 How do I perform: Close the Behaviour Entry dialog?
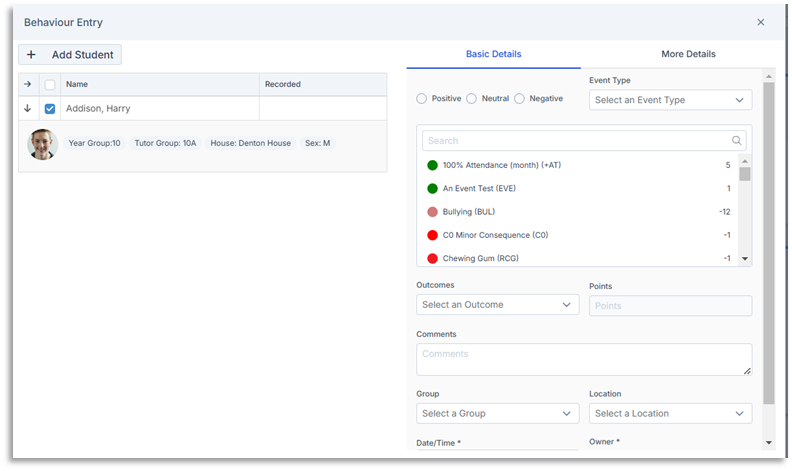click(x=760, y=22)
